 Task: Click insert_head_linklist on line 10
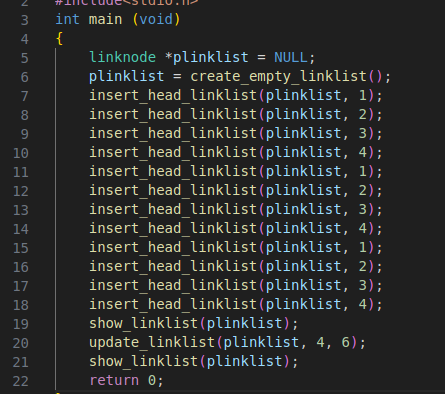click(x=173, y=153)
